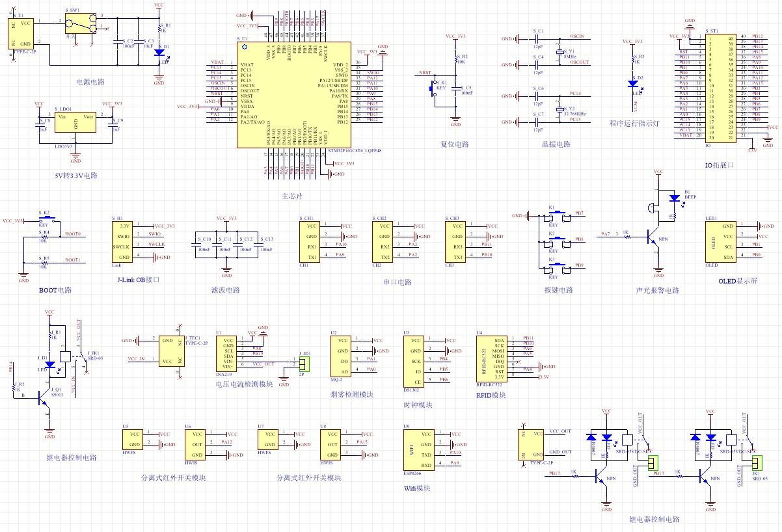Click the 'BOOT1' net label in BOOT circuit
Image resolution: width=782 pixels, height=532 pixels.
[x=73, y=259]
